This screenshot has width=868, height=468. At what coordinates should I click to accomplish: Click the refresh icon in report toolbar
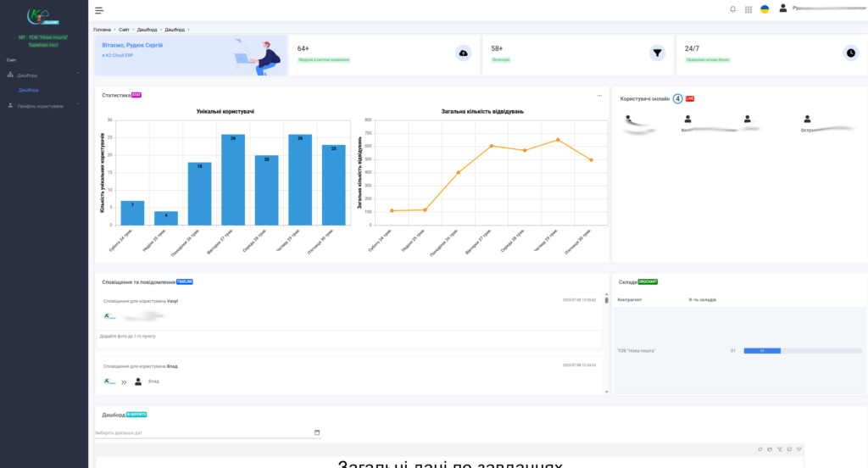tap(760, 448)
